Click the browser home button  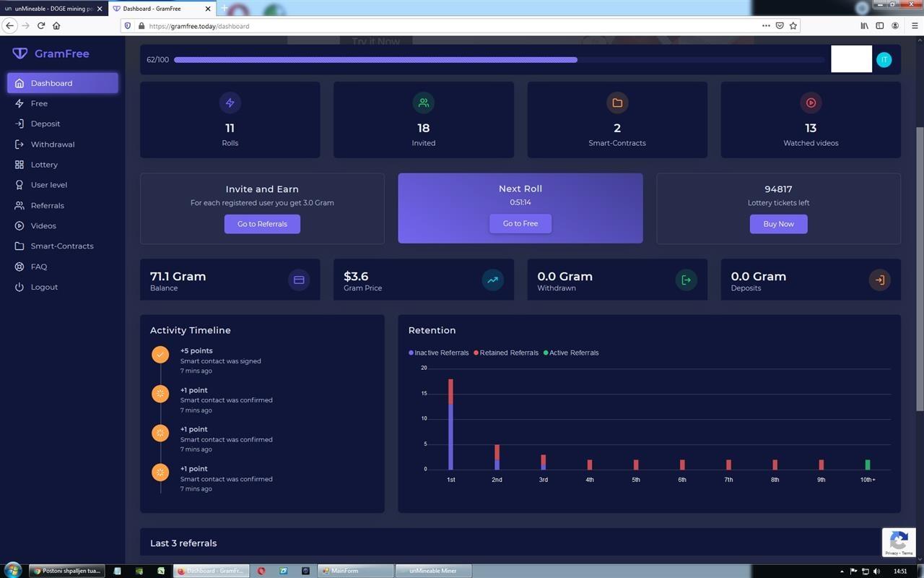[x=56, y=25]
